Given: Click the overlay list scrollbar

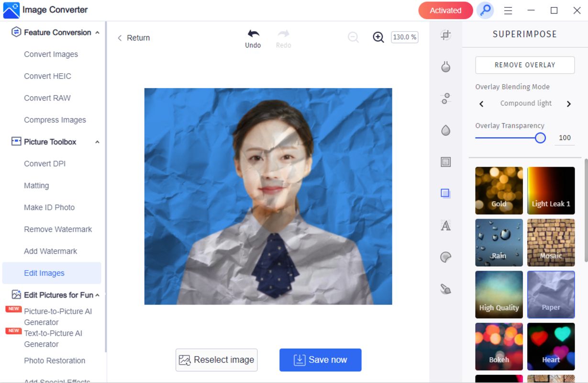Looking at the screenshot, I should pyautogui.click(x=586, y=211).
